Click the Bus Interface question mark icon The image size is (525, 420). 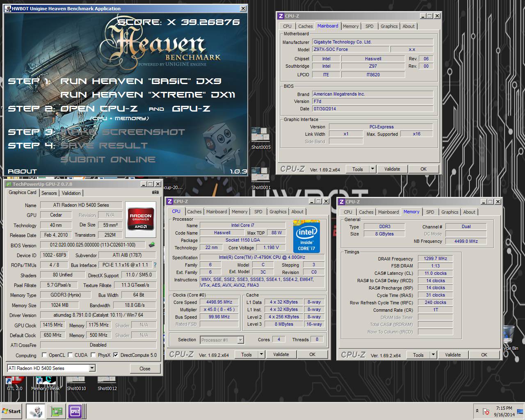(x=155, y=265)
